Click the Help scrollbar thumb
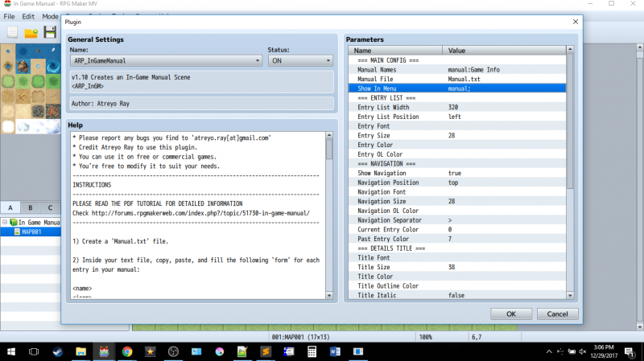The height and width of the screenshot is (361, 644). point(329,150)
